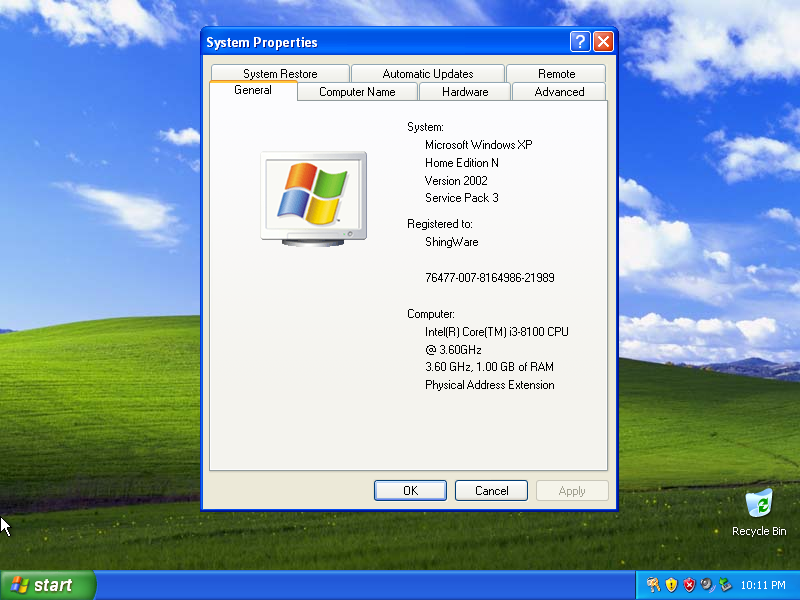Screen dimensions: 800x600
Task: Click the speaker volume tray icon
Action: [x=707, y=585]
